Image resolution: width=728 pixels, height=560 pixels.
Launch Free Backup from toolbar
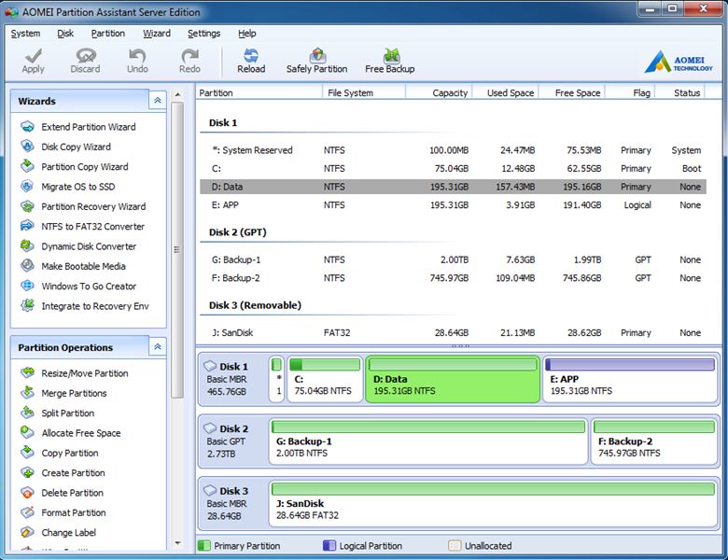point(389,61)
